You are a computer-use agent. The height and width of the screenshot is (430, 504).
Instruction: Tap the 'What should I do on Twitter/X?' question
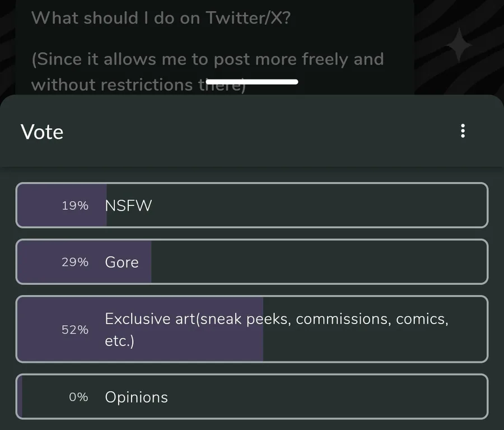(160, 18)
